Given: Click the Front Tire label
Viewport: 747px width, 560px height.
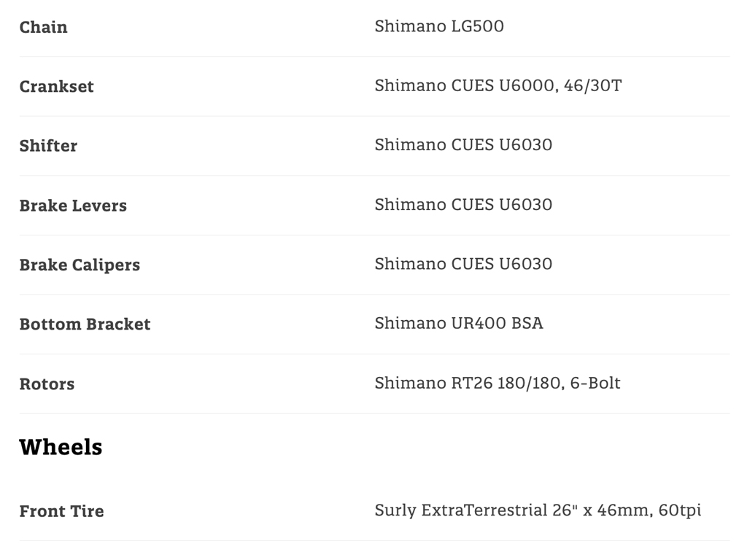Looking at the screenshot, I should coord(61,511).
